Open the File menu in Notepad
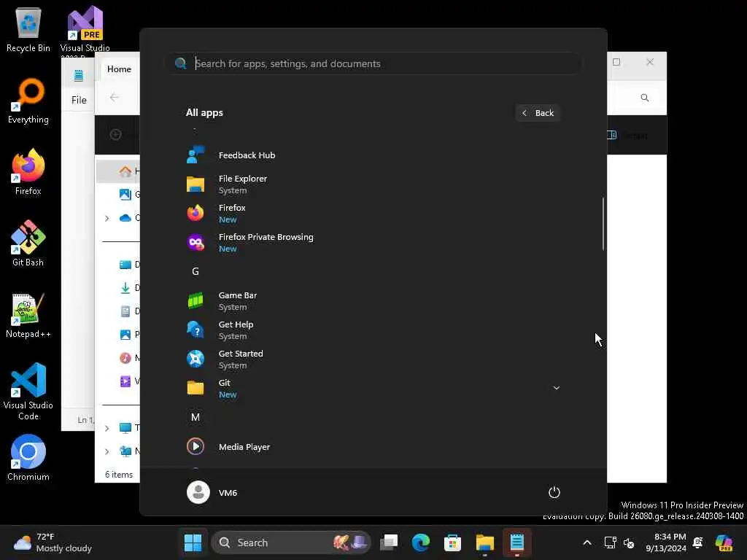Screen dimensions: 747x560 tap(79, 100)
